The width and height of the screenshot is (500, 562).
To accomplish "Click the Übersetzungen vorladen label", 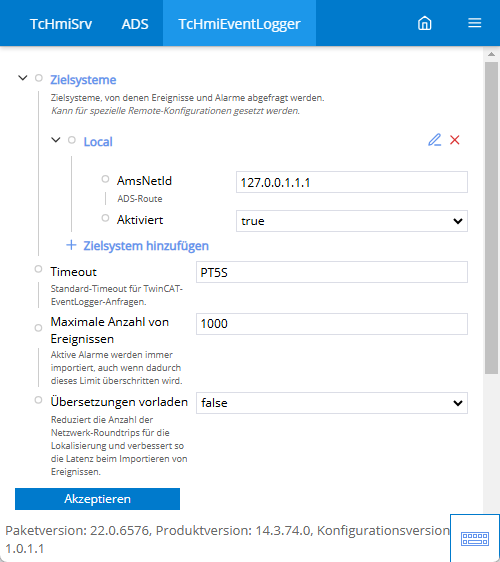I will point(119,402).
